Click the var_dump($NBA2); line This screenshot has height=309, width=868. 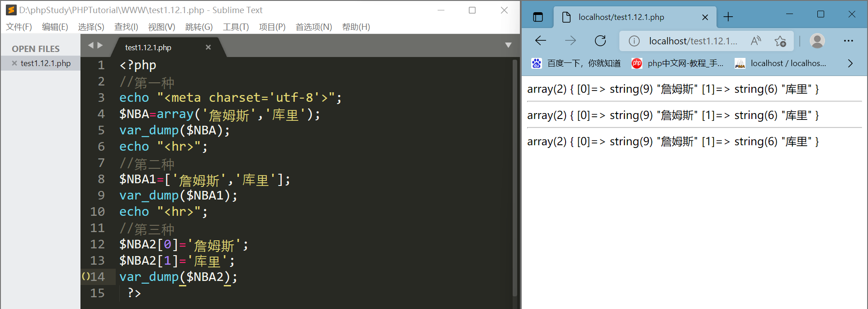[178, 277]
